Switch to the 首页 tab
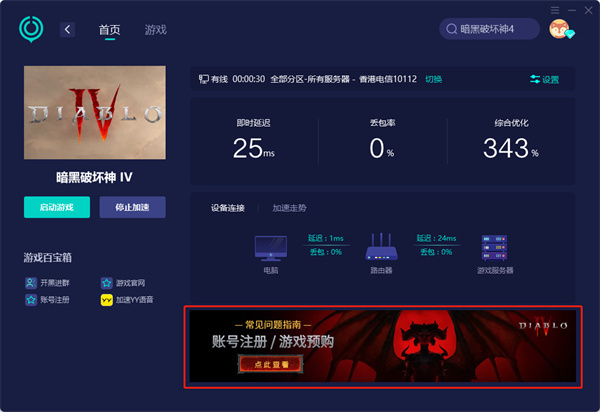The image size is (600, 412). click(x=109, y=30)
